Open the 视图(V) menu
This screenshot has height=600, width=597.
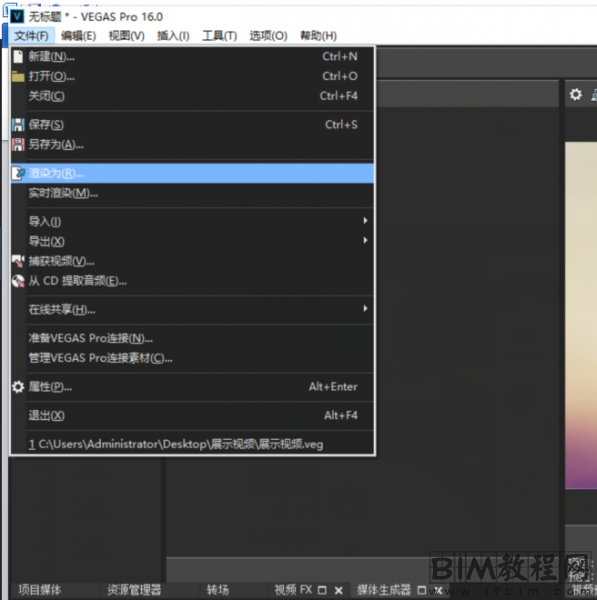pyautogui.click(x=127, y=36)
